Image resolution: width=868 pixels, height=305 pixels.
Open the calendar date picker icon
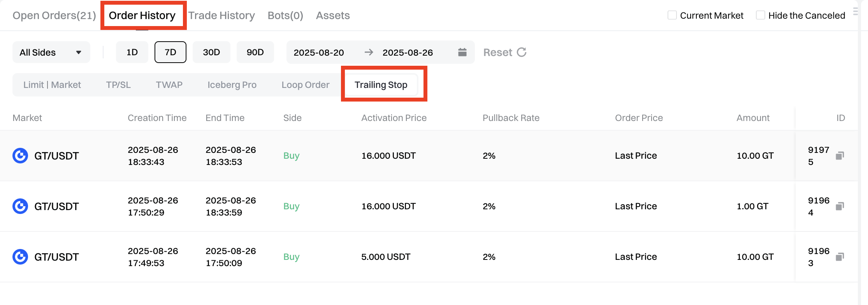coord(462,52)
